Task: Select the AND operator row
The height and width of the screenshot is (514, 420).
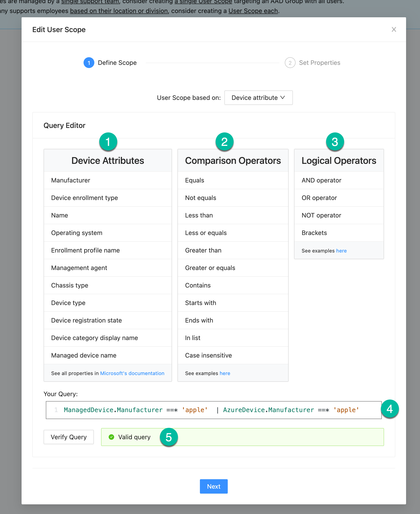Action: point(321,180)
